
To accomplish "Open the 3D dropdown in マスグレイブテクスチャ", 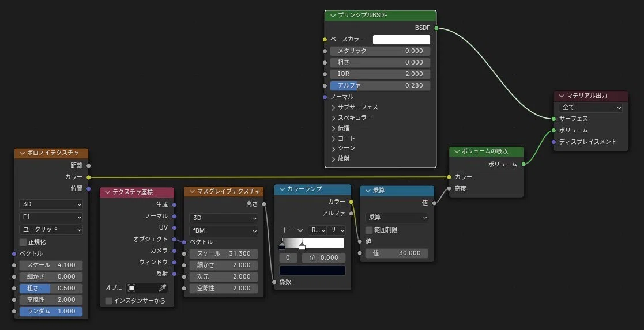I will [224, 218].
